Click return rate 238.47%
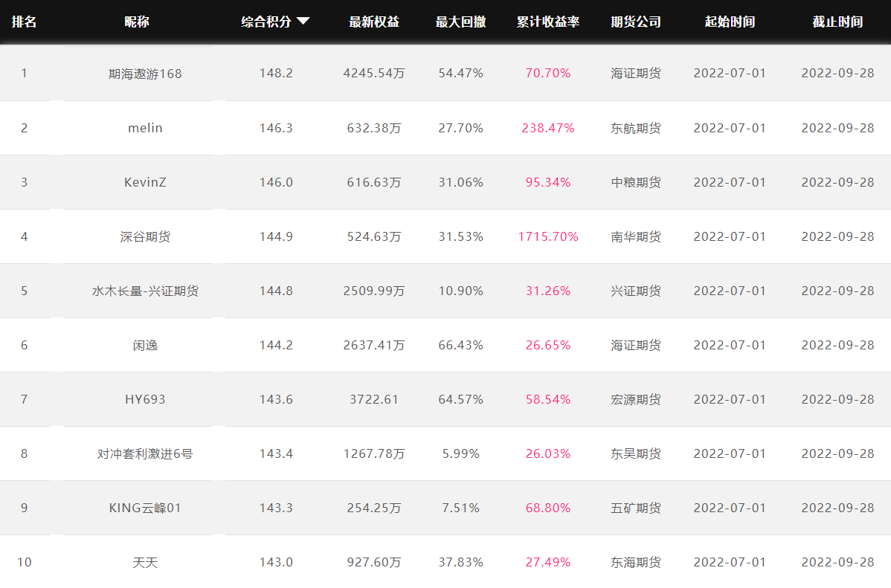 548,128
